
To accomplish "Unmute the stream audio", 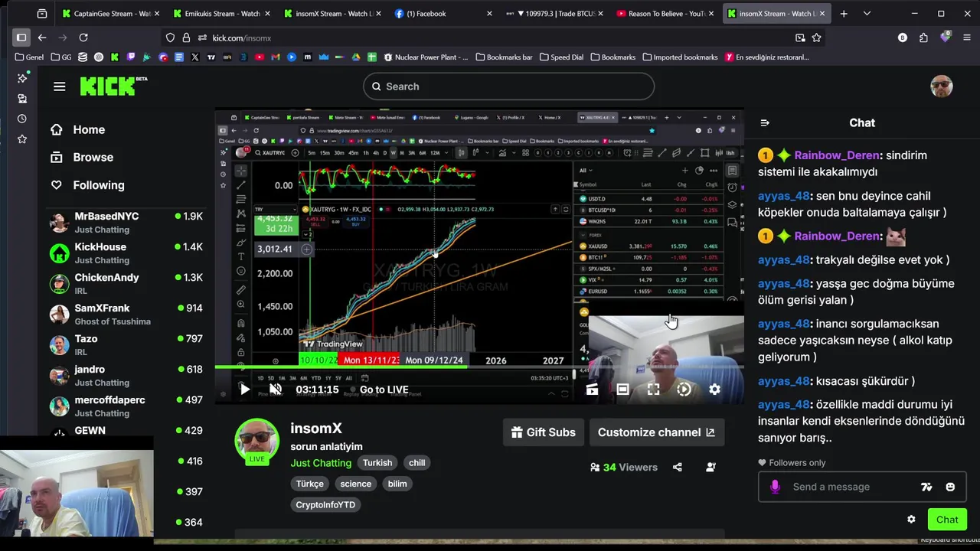I will [276, 390].
